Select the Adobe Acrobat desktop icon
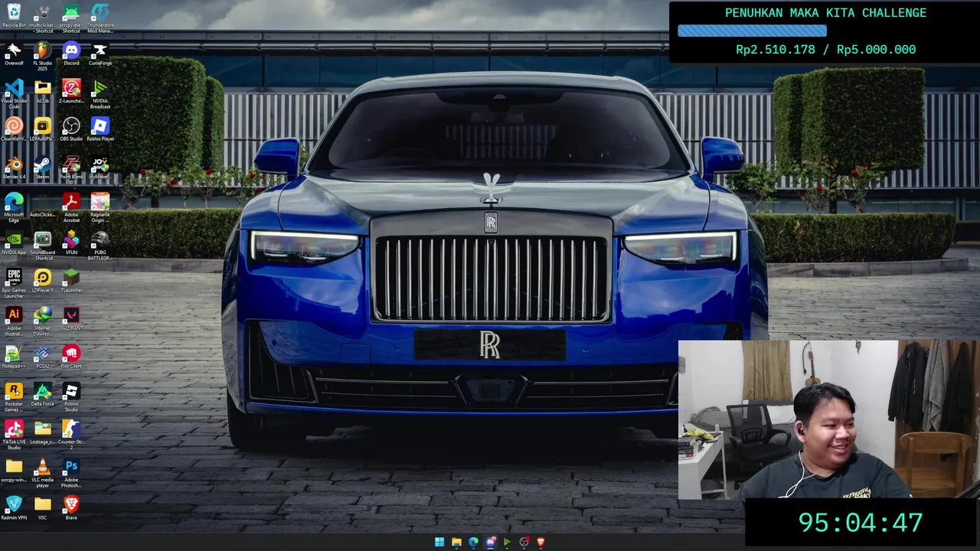Screen dimensions: 980x551 point(71,207)
